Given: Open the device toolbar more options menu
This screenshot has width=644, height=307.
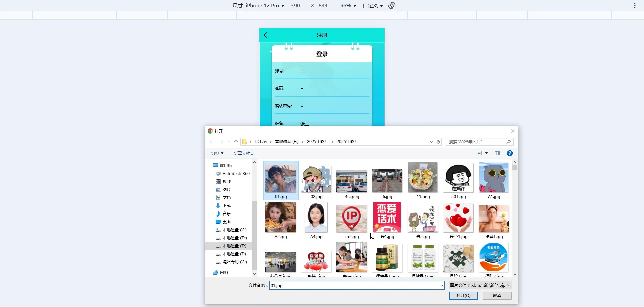Looking at the screenshot, I should (x=635, y=5).
